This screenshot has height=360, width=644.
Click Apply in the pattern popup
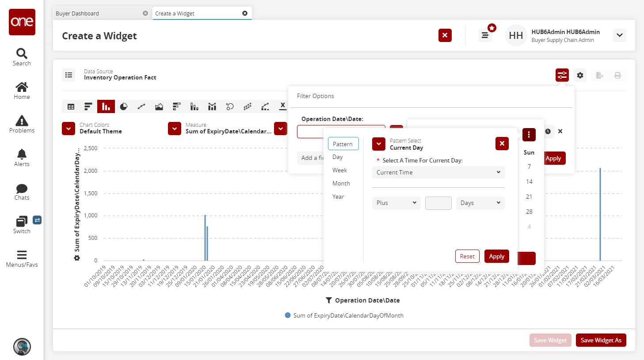click(497, 256)
